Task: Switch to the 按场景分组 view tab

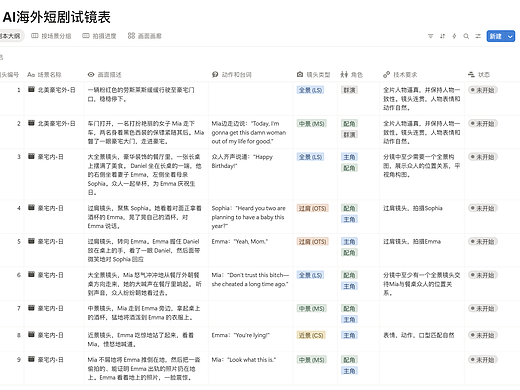Action: pos(51,36)
